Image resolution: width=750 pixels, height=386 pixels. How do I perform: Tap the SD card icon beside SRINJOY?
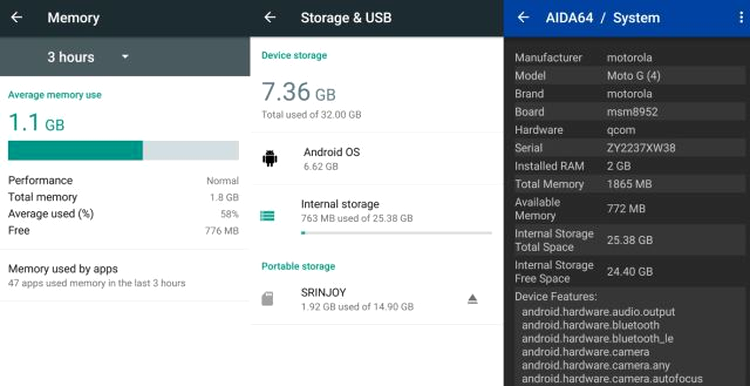pyautogui.click(x=267, y=299)
